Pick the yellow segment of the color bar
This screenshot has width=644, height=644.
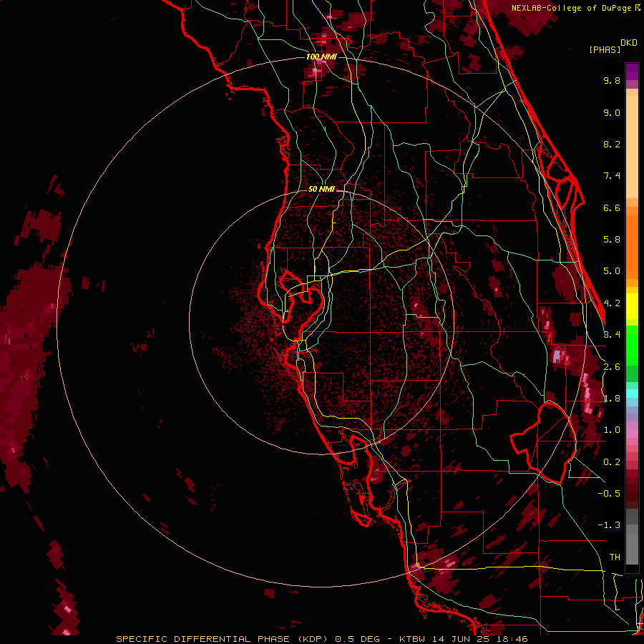[x=632, y=306]
